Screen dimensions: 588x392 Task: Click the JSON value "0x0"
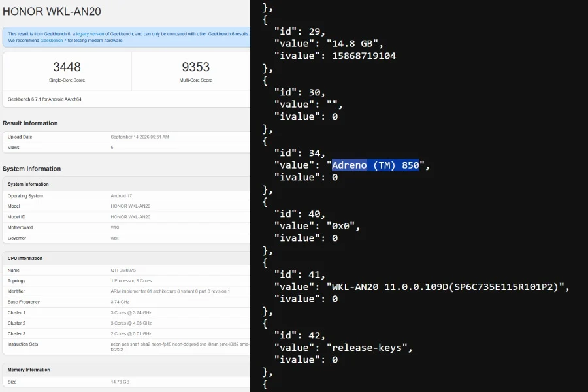341,226
